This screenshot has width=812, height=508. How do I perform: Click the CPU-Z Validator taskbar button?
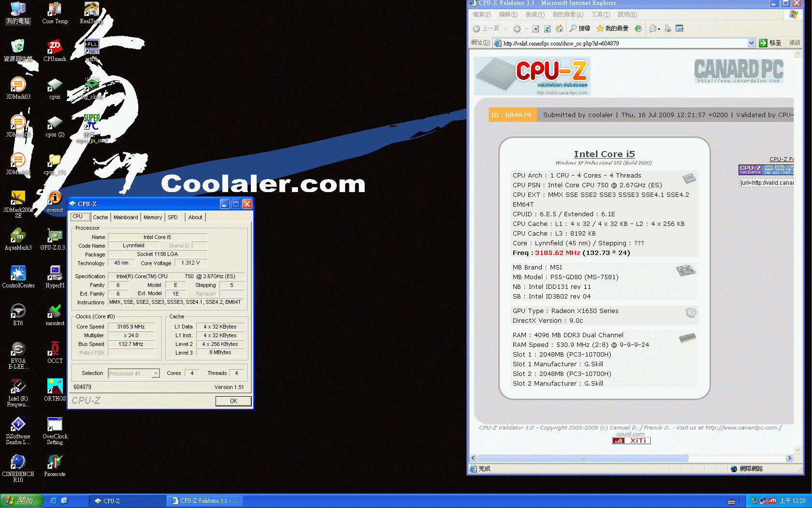point(205,501)
